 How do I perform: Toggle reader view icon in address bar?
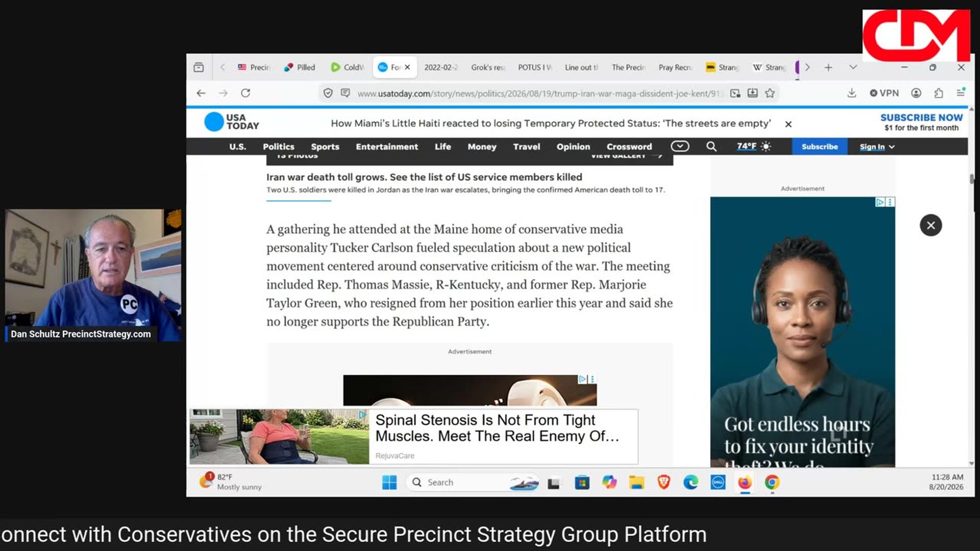(346, 93)
